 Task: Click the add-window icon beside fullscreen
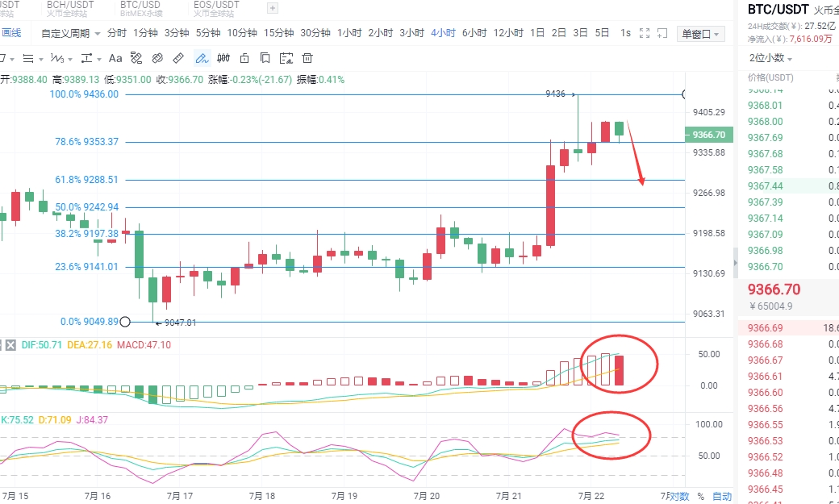click(665, 33)
